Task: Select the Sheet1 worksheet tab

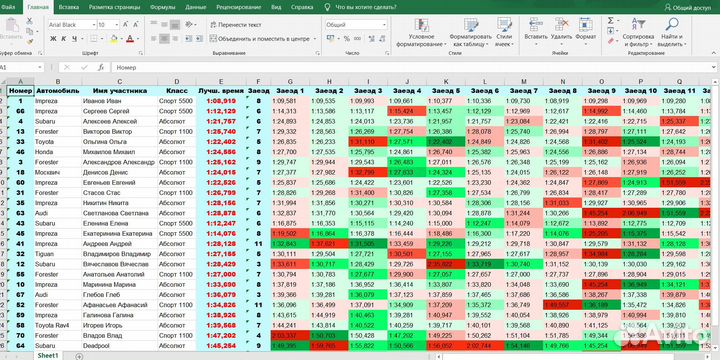Action: (x=48, y=356)
